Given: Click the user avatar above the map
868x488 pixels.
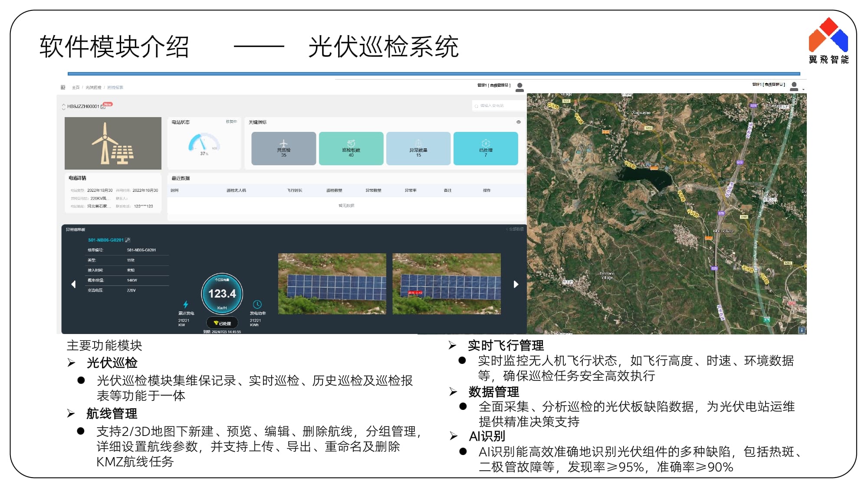Looking at the screenshot, I should click(794, 86).
